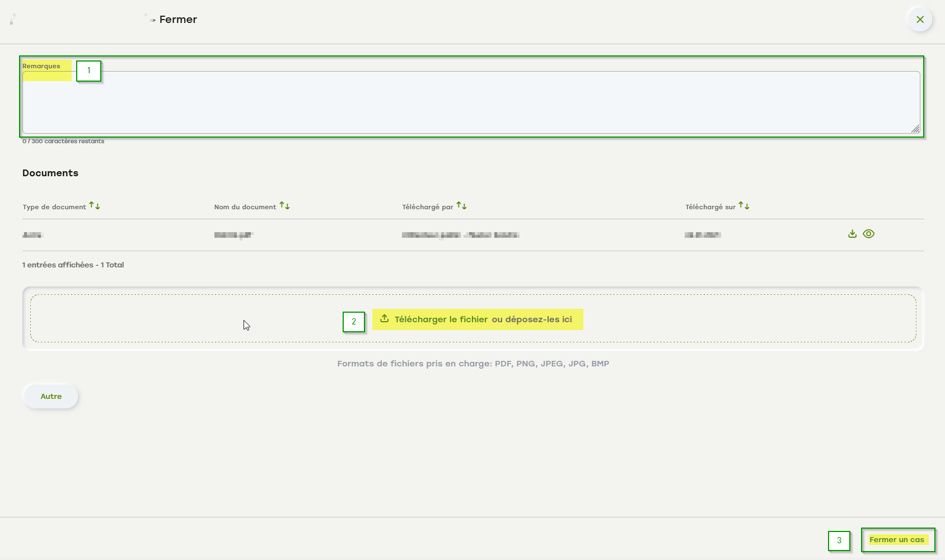Select annotation marker number 2
This screenshot has width=945, height=560.
point(353,322)
